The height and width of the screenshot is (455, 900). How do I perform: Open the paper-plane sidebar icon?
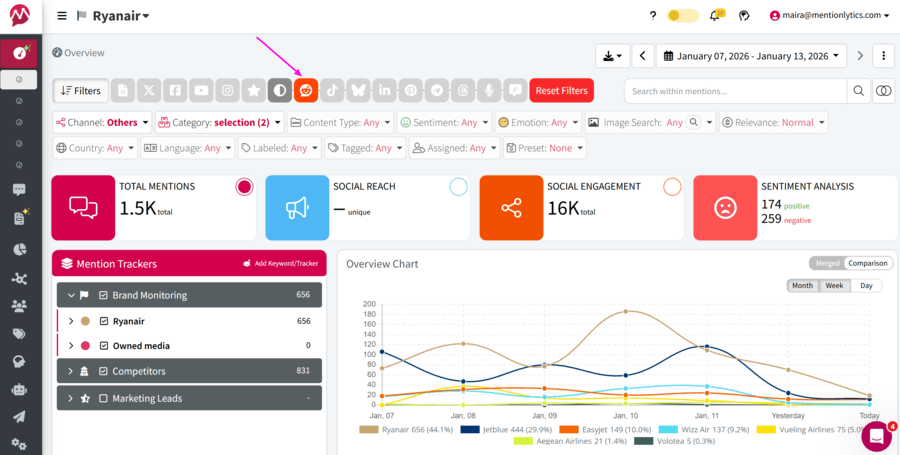19,417
